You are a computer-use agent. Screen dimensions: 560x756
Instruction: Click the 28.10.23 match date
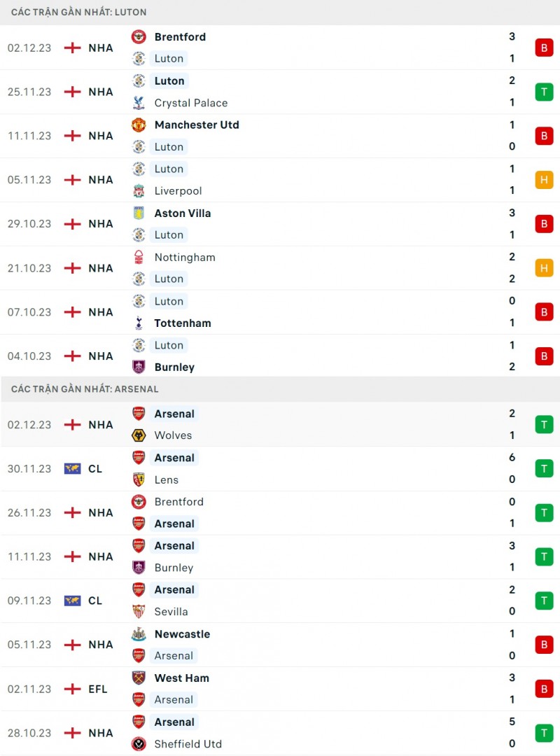pyautogui.click(x=29, y=733)
